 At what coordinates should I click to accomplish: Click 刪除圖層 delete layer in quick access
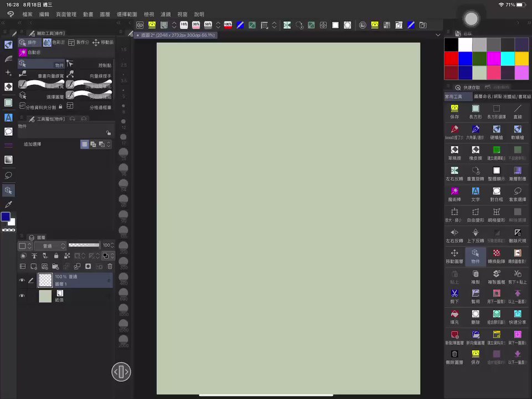point(454,357)
